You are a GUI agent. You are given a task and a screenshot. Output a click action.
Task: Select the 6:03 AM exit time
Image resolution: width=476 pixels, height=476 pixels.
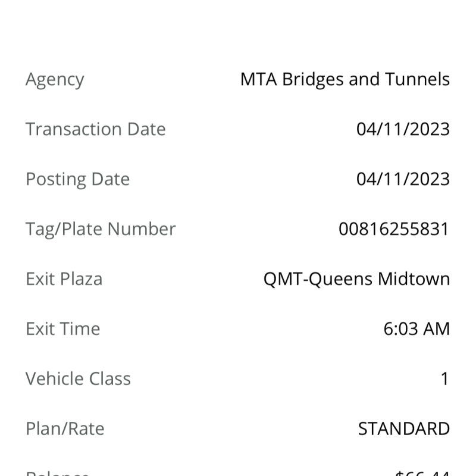coord(416,329)
